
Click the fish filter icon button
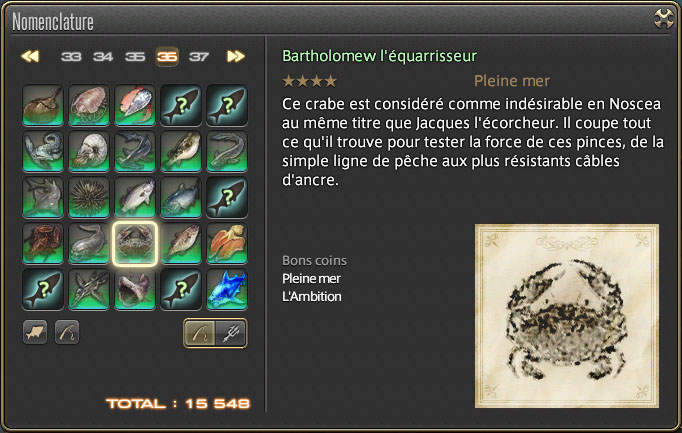[x=35, y=333]
